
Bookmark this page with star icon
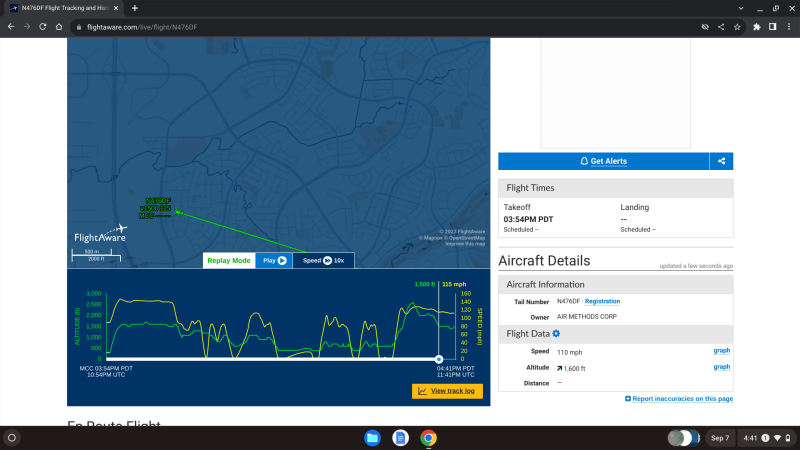(737, 27)
